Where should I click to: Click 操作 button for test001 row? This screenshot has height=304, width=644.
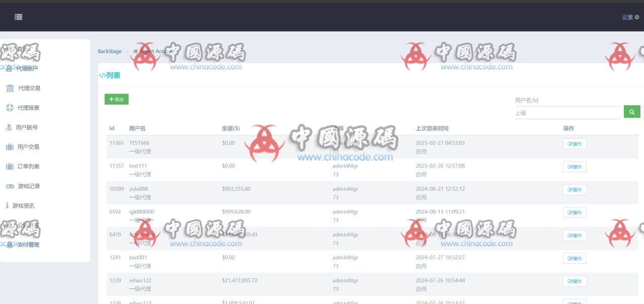[x=575, y=258]
